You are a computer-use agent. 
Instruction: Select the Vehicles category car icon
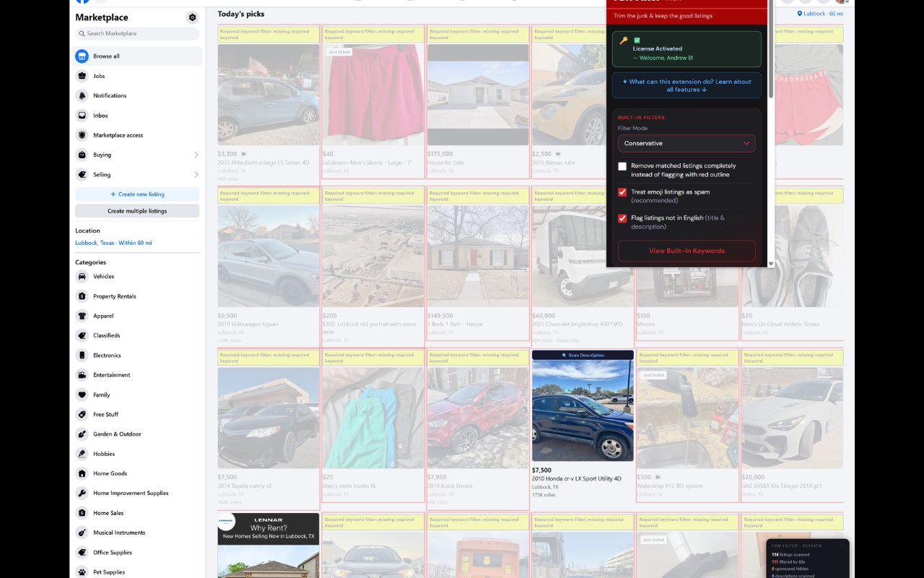pos(82,277)
